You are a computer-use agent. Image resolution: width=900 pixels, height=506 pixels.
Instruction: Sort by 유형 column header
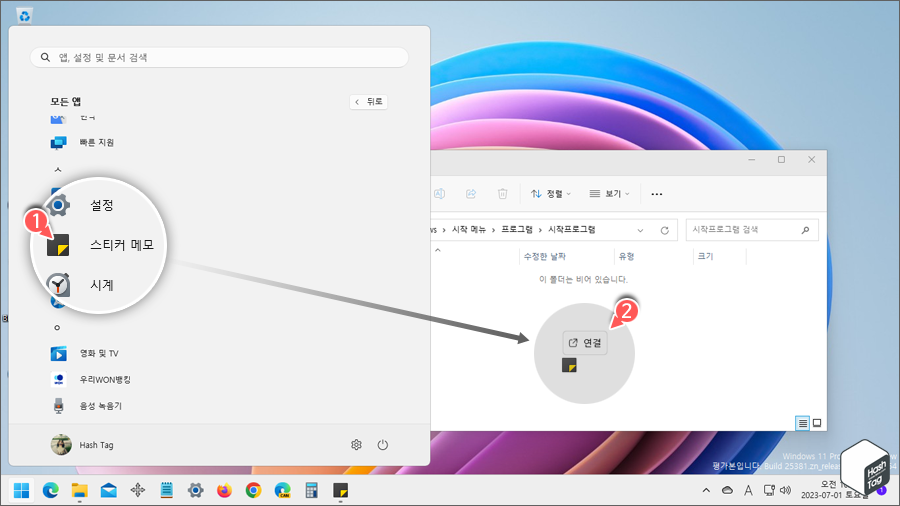654,256
